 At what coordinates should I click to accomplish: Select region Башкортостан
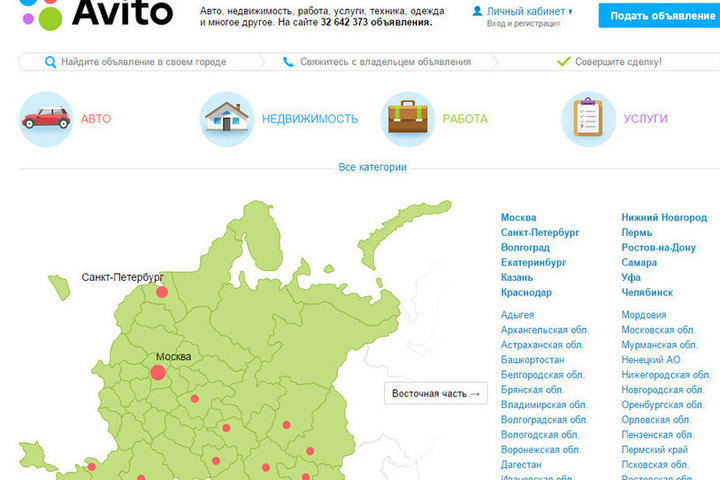(533, 360)
